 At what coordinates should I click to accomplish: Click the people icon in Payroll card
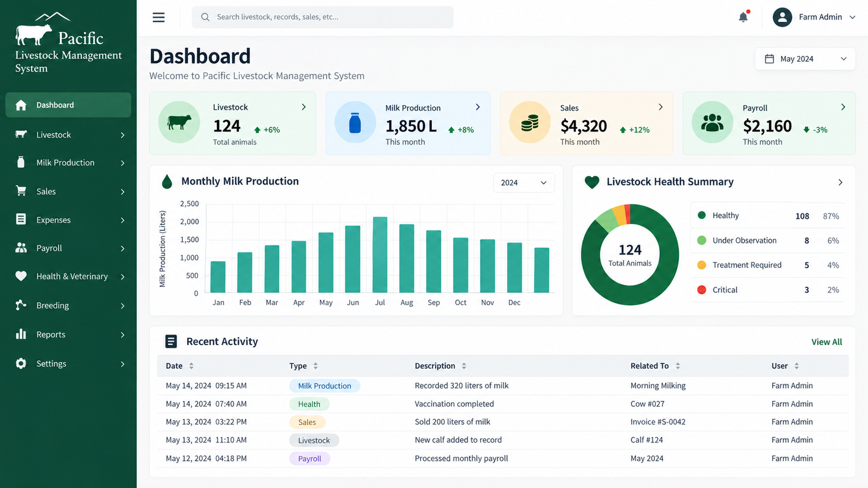pos(712,123)
